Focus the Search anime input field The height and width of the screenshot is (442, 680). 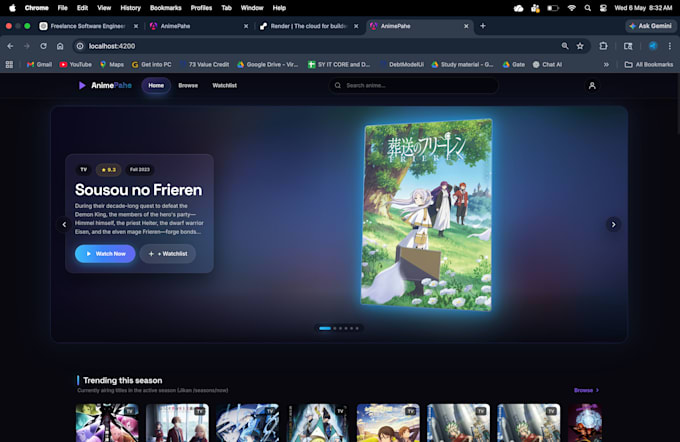click(413, 85)
